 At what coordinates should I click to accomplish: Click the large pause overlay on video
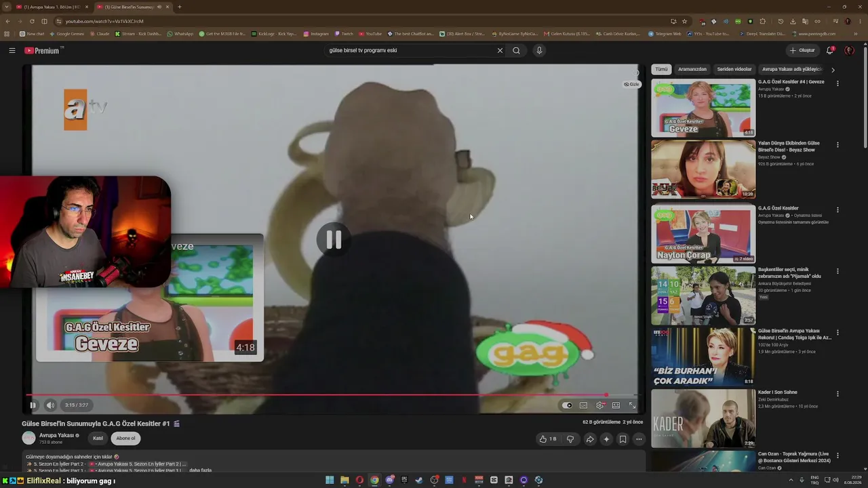(x=333, y=239)
